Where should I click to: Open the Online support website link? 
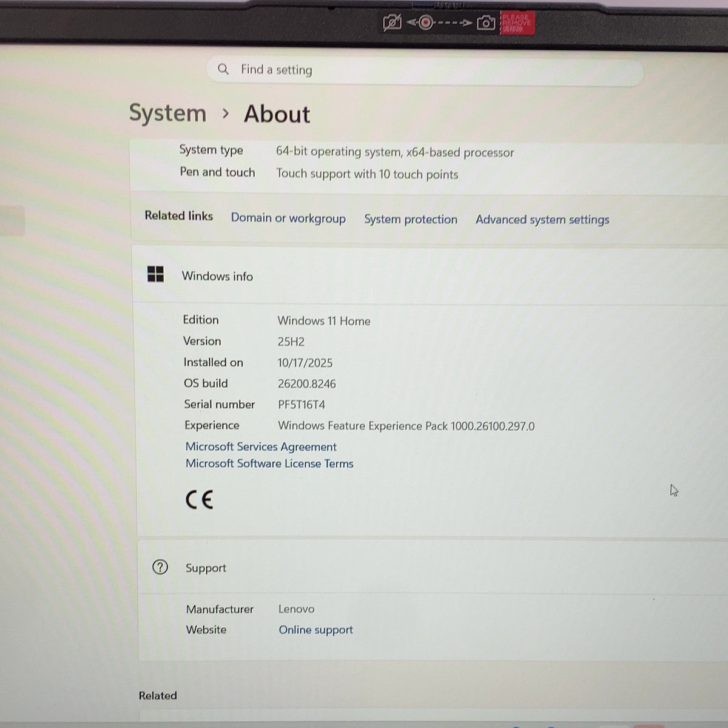(x=315, y=630)
